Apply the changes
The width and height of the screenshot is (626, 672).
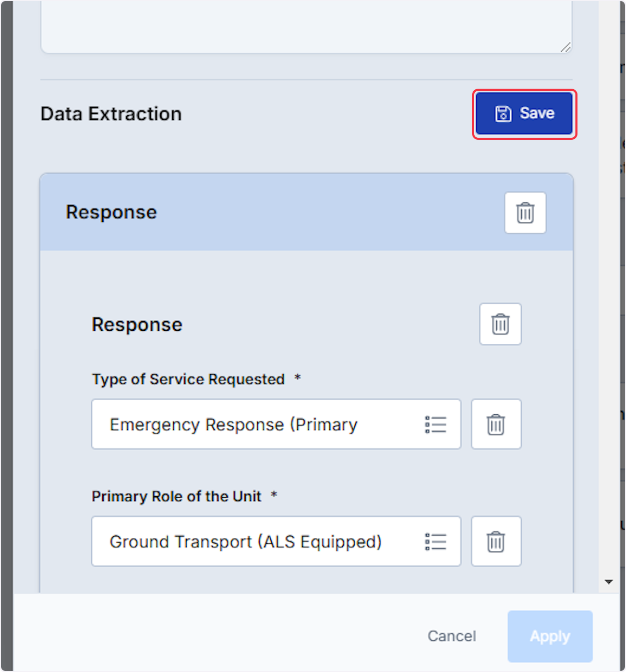pos(550,637)
